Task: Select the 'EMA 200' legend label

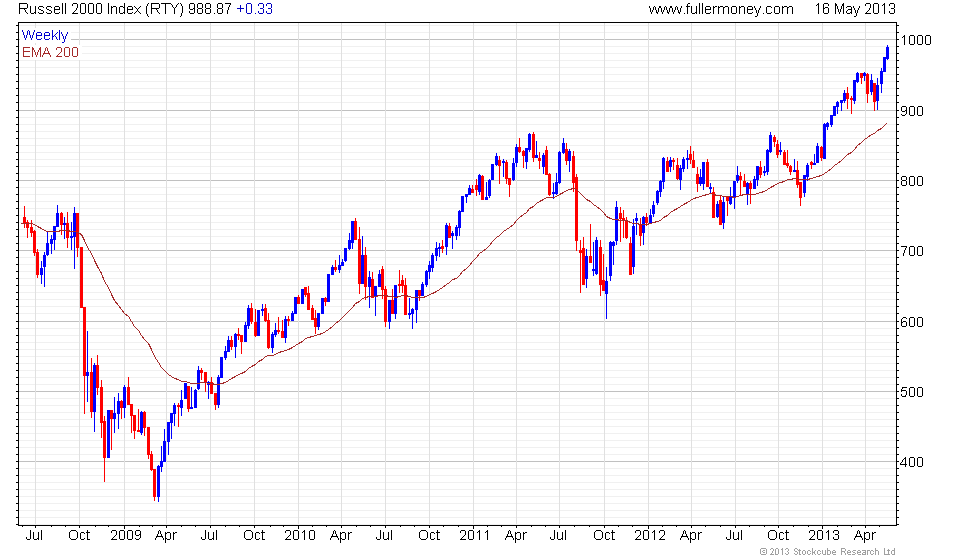Action: pyautogui.click(x=51, y=52)
